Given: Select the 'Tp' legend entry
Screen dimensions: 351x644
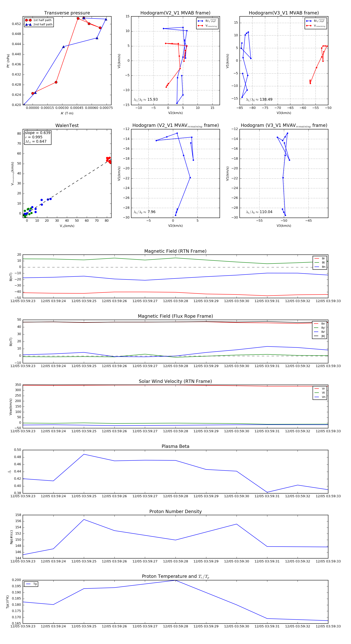Looking at the screenshot, I should coord(31,584).
